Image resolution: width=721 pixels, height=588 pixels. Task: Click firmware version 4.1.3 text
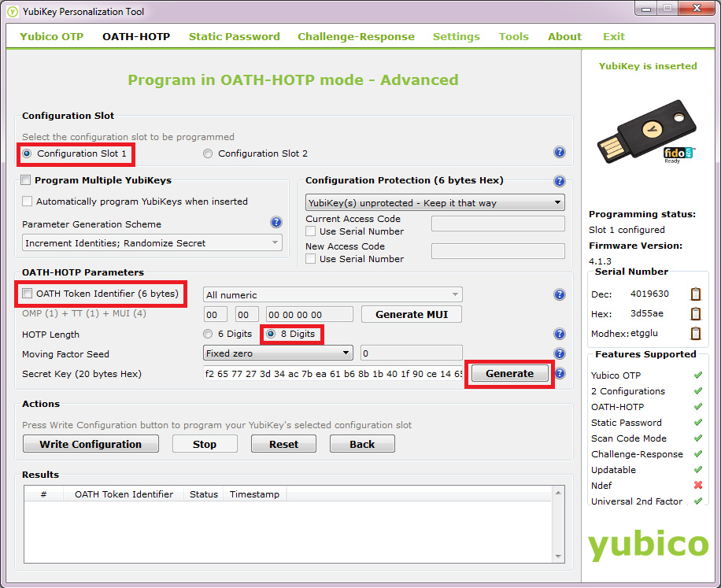pos(600,261)
